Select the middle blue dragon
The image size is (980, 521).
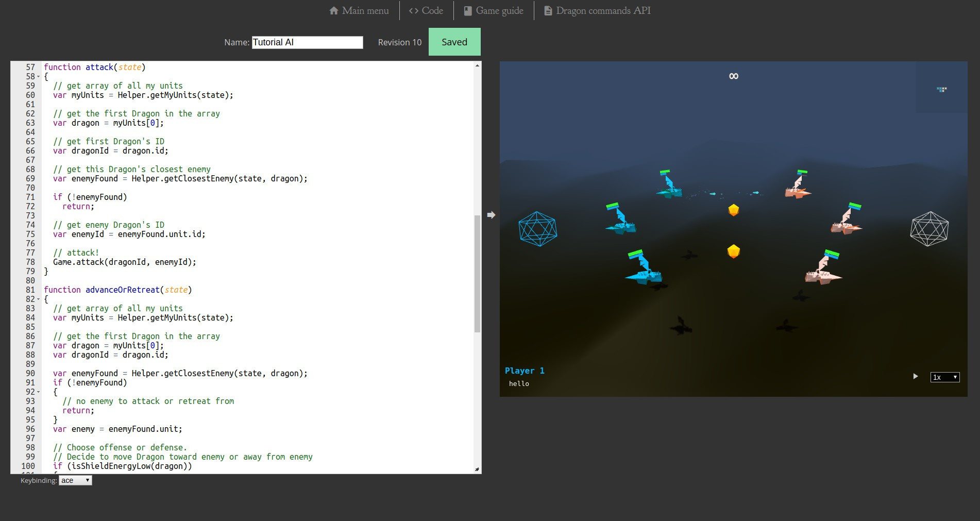pos(621,222)
